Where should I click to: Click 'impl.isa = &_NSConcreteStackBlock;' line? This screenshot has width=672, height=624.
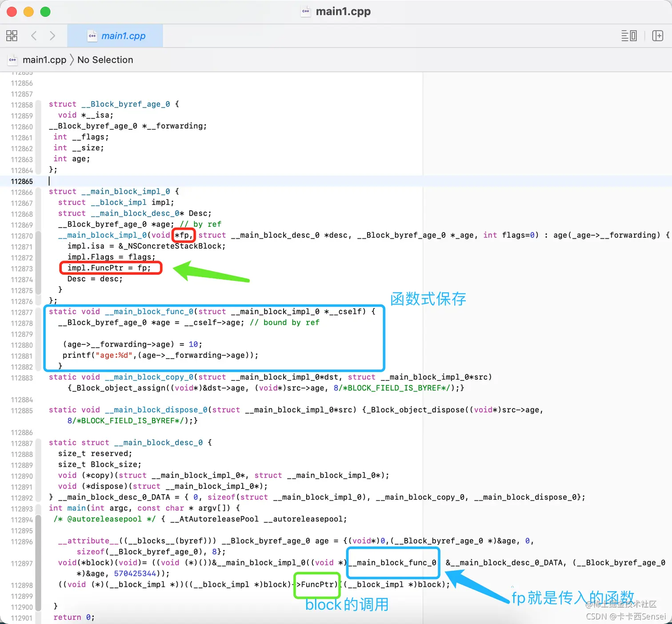pos(147,246)
